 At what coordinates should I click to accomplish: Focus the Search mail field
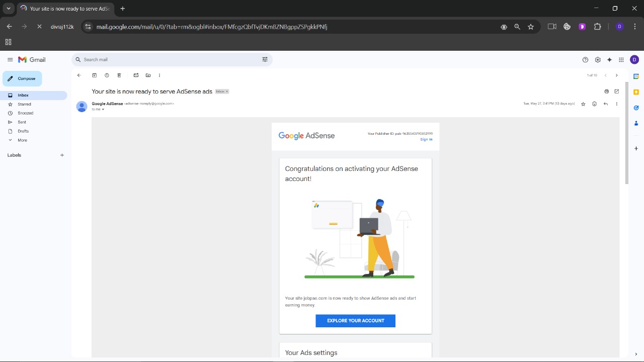pos(171,59)
